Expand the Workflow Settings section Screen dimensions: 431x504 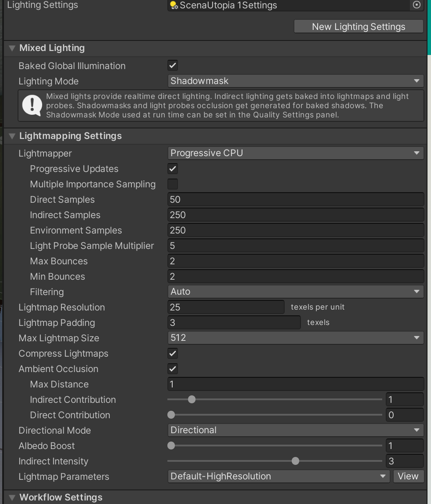click(12, 497)
